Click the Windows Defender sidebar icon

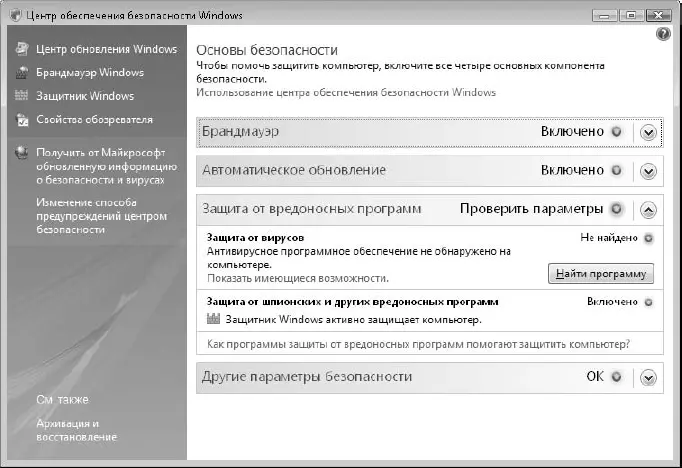[21, 95]
